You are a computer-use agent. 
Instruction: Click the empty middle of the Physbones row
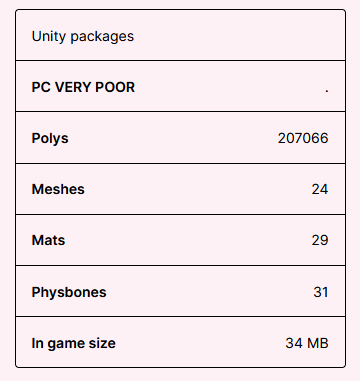pos(210,292)
